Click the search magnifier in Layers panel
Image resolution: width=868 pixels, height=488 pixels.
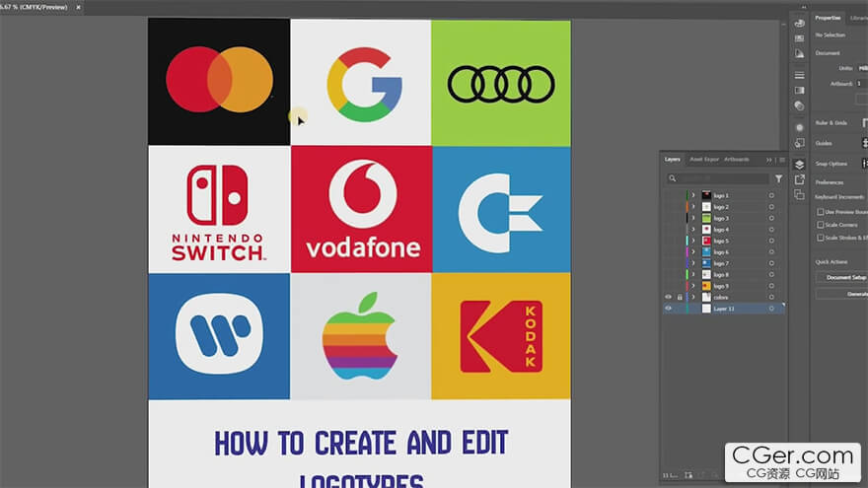(672, 178)
